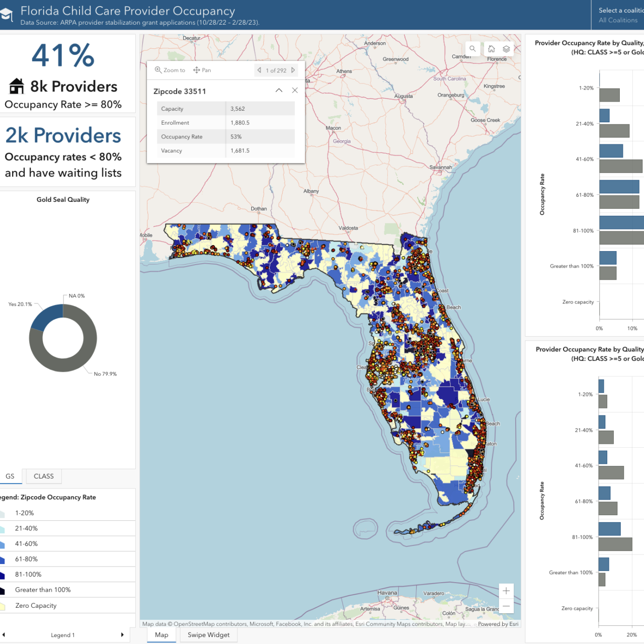Open the map layers list

pos(506,49)
